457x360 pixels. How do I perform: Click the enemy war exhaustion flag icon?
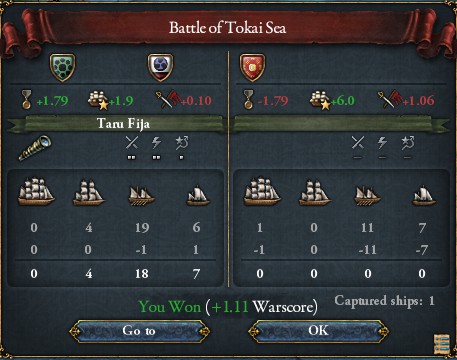pyautogui.click(x=390, y=99)
